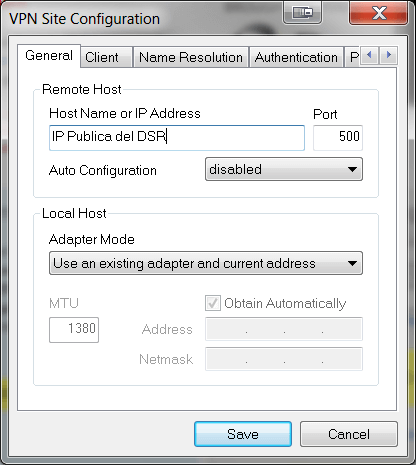The image size is (416, 465).
Task: Close the VPN Site Configuration dialog
Action: coord(378,13)
